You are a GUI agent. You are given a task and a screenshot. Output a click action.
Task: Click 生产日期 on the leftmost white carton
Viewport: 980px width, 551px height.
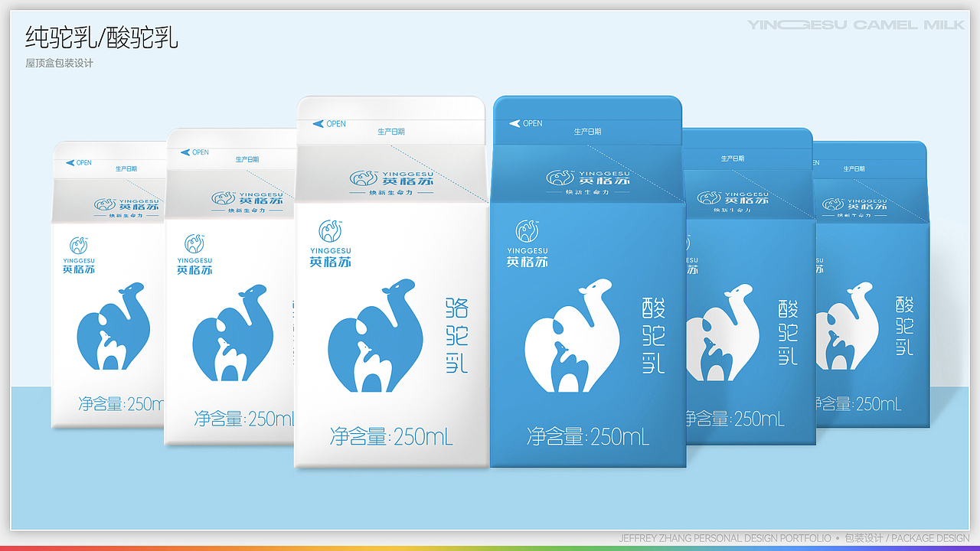pos(127,168)
